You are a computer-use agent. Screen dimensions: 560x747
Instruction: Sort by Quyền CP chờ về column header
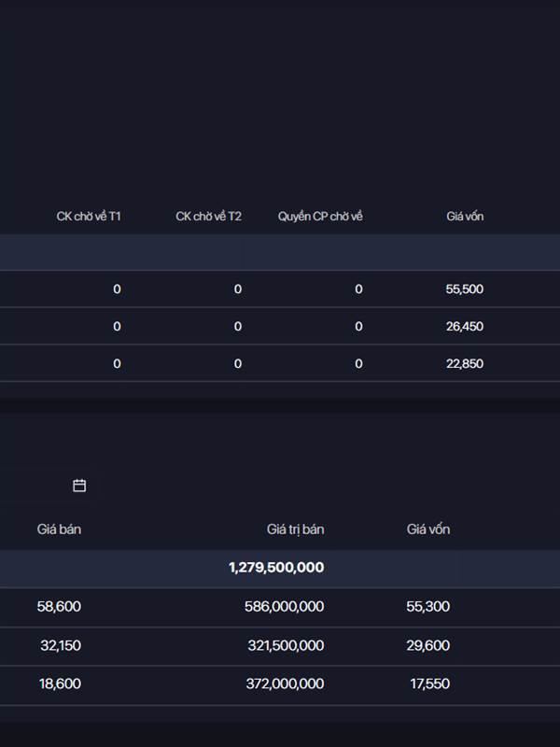[320, 217]
